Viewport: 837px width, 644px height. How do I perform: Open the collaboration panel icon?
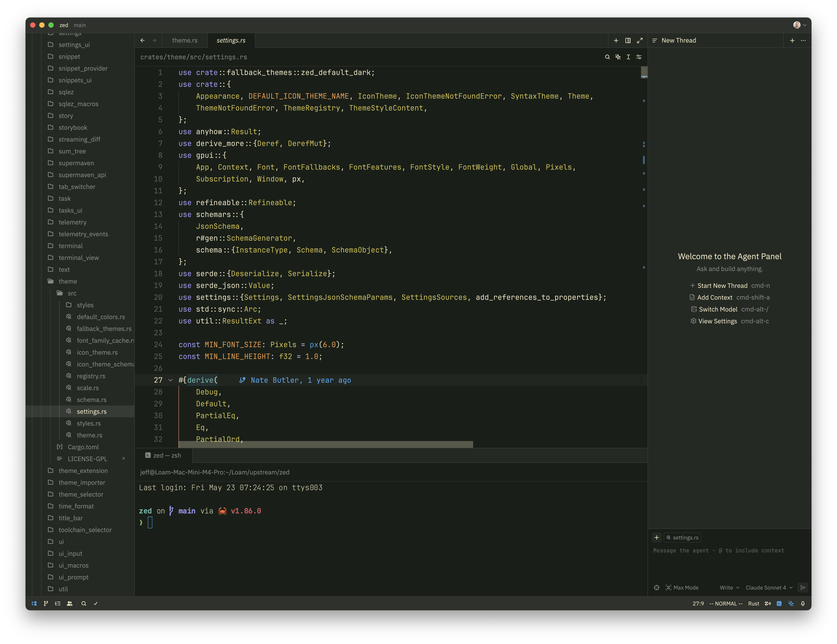point(70,603)
